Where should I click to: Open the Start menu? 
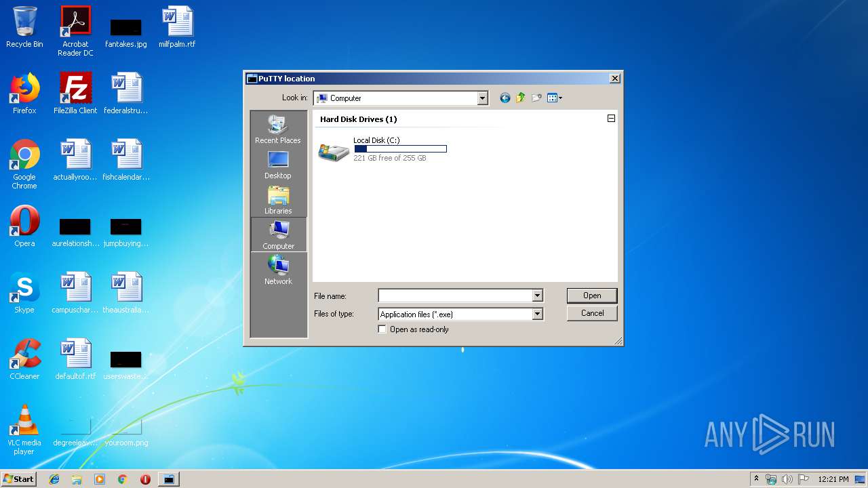(19, 479)
